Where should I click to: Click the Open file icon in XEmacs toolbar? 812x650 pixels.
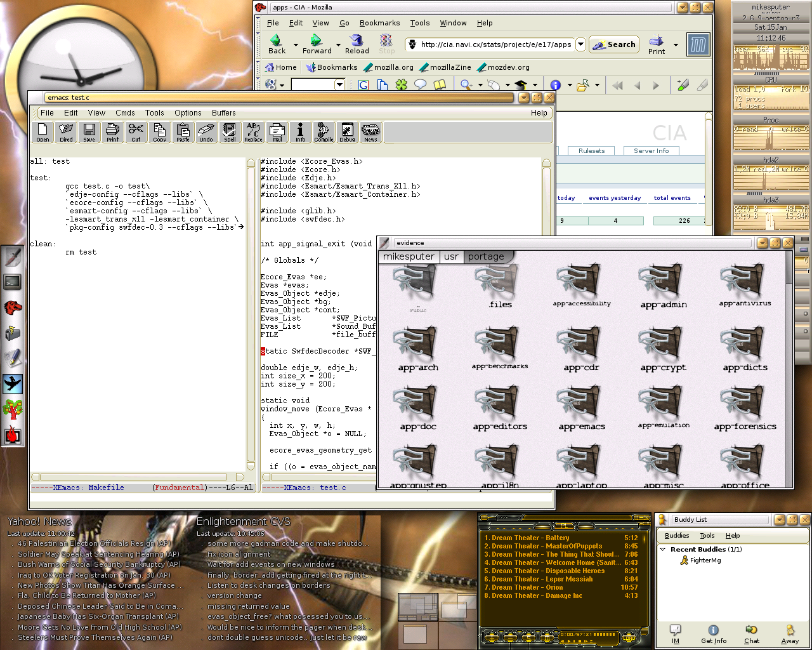[x=43, y=132]
